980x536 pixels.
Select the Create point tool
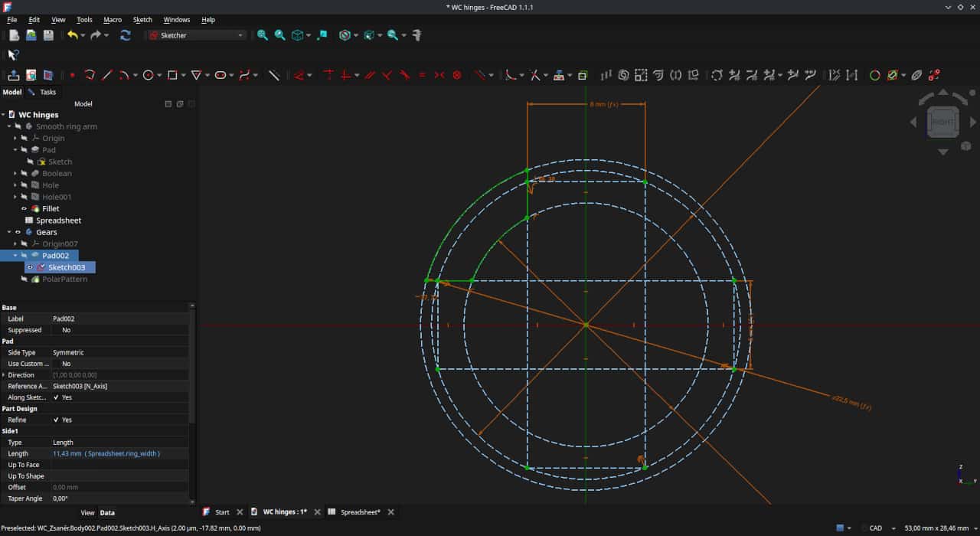click(73, 75)
